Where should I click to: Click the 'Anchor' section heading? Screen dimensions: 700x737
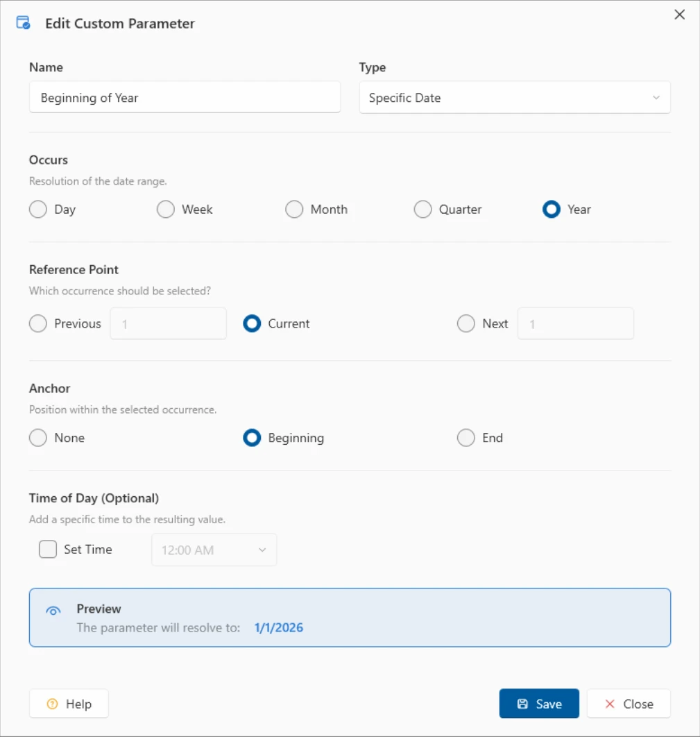point(50,388)
